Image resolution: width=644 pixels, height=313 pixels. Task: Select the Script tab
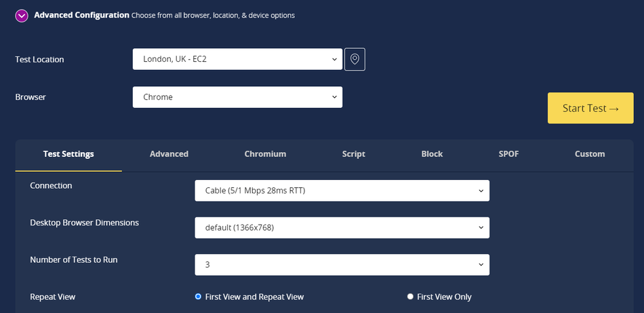pyautogui.click(x=353, y=154)
